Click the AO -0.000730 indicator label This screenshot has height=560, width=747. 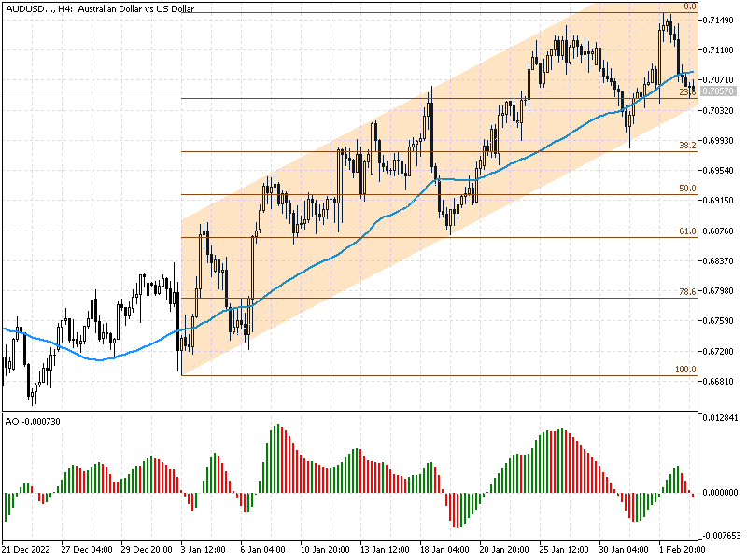point(33,422)
